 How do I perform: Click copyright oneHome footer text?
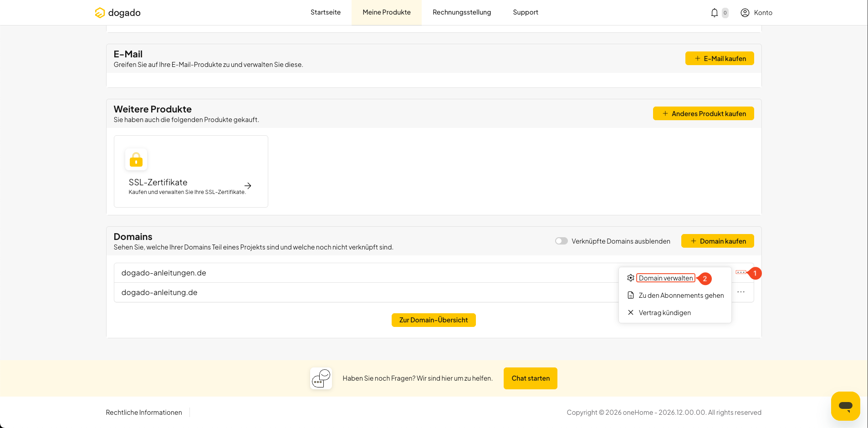664,413
